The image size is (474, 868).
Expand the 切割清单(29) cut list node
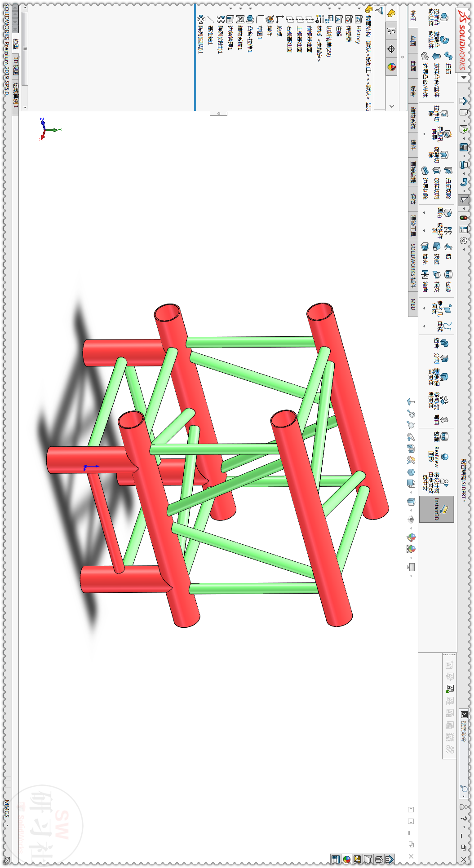329,9
